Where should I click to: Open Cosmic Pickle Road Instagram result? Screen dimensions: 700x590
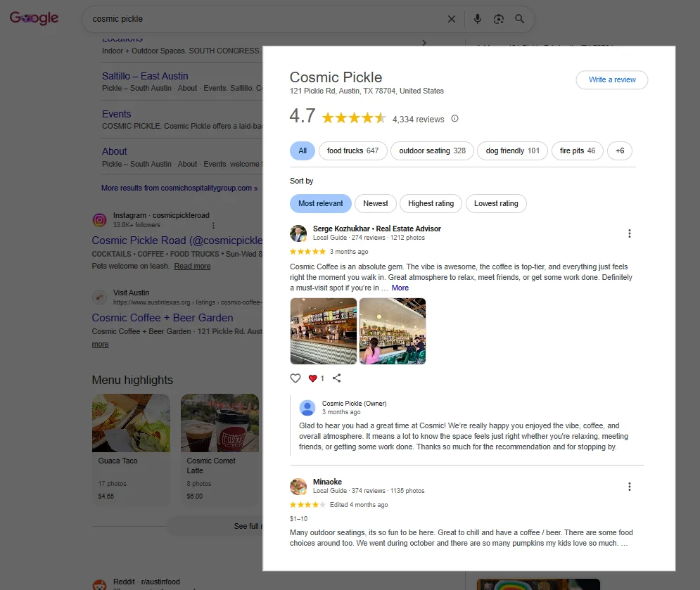point(177,241)
